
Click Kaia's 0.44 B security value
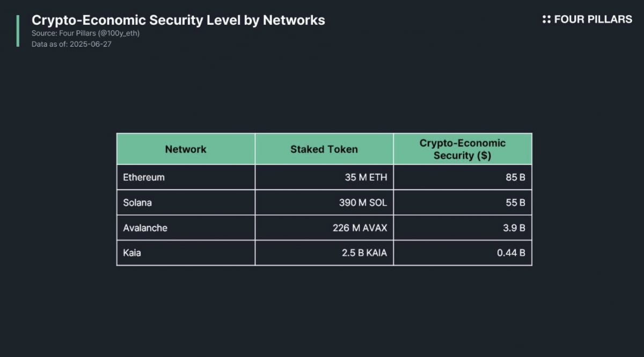pos(511,252)
